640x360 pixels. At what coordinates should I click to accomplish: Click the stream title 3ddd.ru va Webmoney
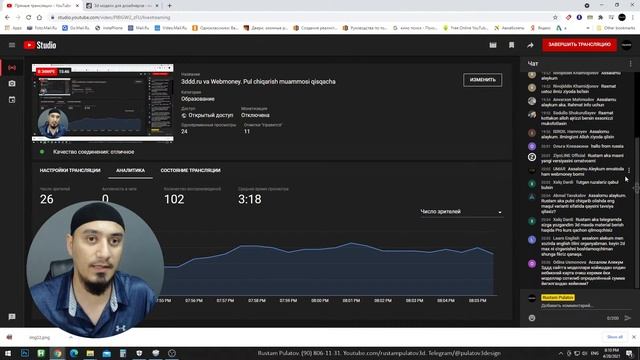(258, 82)
